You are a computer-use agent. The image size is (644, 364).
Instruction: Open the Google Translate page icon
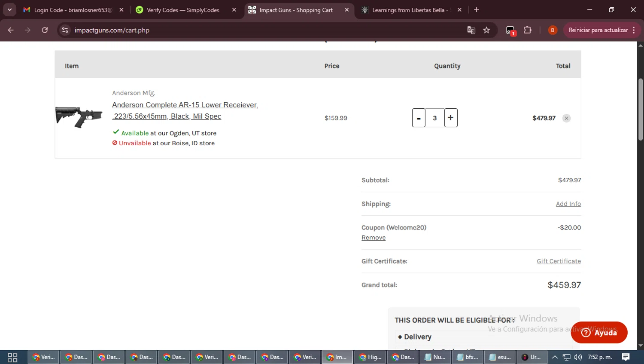pyautogui.click(x=471, y=30)
